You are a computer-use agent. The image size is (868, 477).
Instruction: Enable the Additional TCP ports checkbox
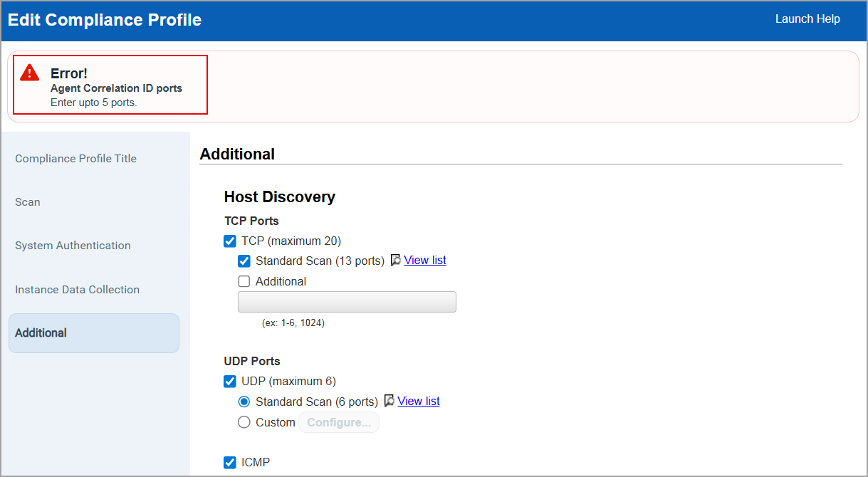click(x=244, y=281)
